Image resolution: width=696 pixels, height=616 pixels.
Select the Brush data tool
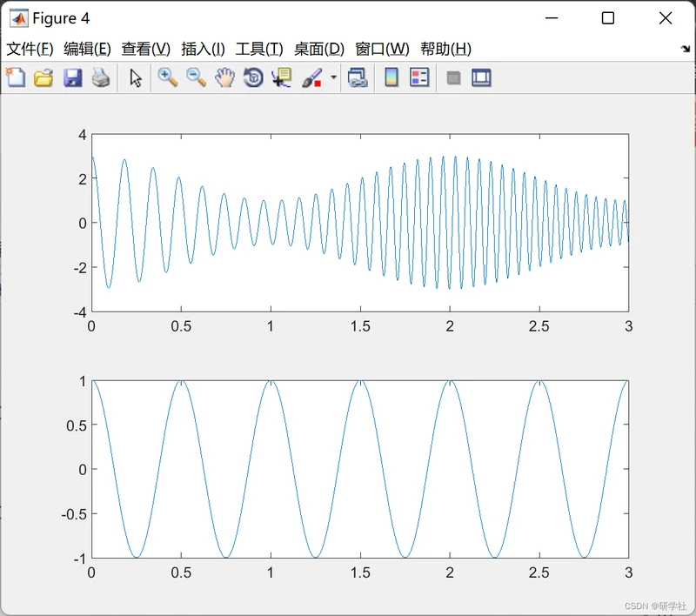point(312,77)
